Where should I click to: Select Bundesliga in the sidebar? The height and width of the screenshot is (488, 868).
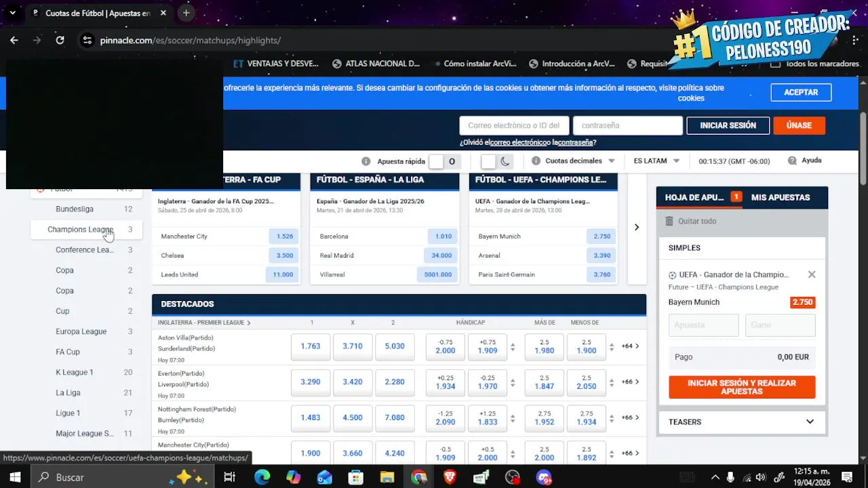pyautogui.click(x=86, y=209)
